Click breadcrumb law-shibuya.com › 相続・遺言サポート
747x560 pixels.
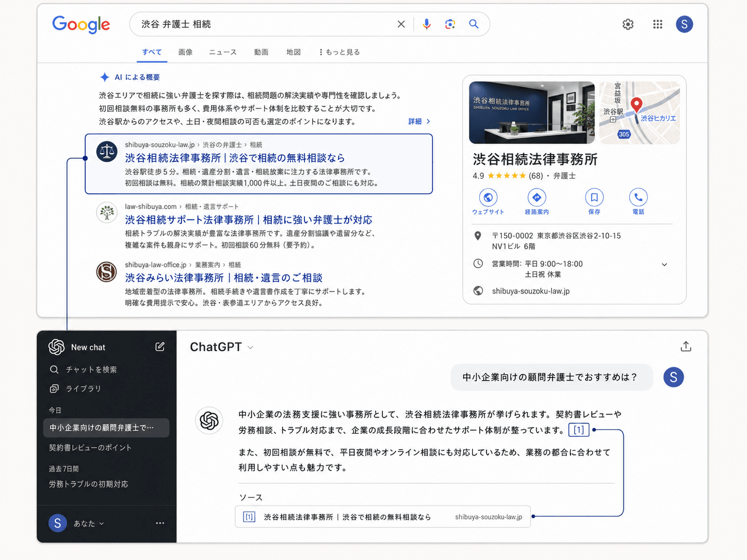click(182, 207)
